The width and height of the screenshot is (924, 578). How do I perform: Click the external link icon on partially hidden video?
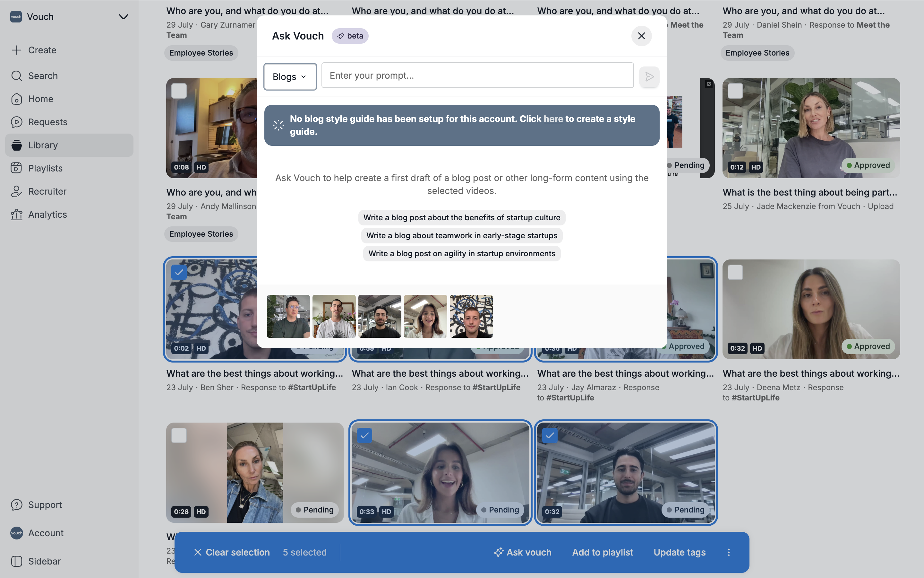click(x=709, y=84)
